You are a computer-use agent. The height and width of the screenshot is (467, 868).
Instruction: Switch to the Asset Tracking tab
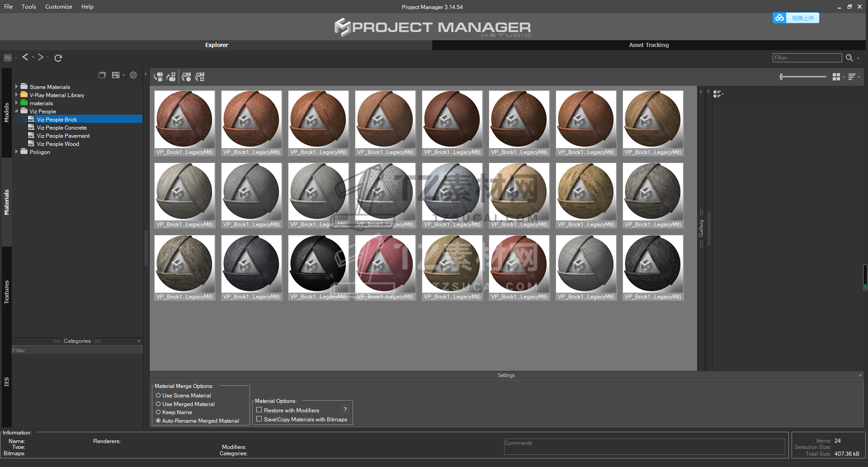pyautogui.click(x=649, y=45)
